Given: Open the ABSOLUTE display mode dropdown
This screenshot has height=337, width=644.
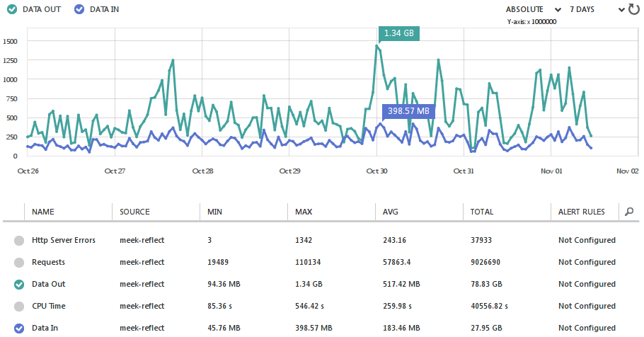Looking at the screenshot, I should (533, 9).
